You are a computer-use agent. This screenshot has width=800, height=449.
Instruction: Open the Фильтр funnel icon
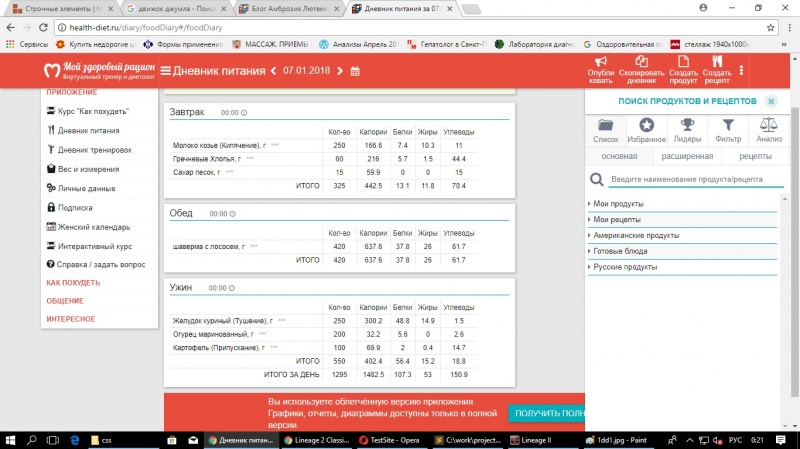(728, 125)
